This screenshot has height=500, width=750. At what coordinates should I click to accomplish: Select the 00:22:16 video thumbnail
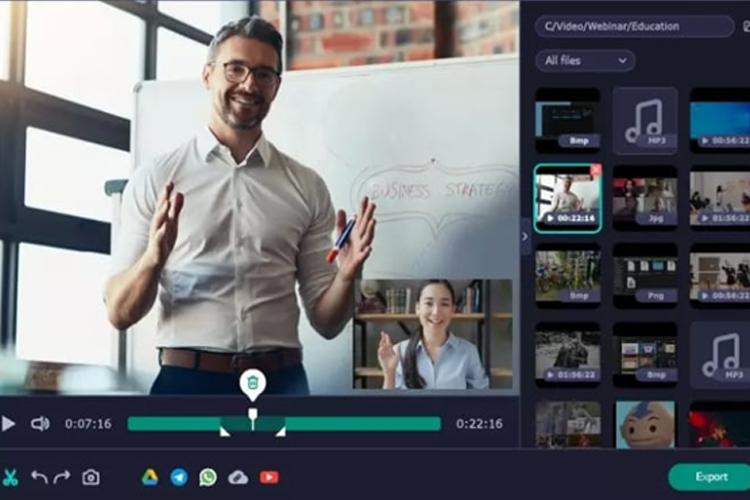[568, 199]
